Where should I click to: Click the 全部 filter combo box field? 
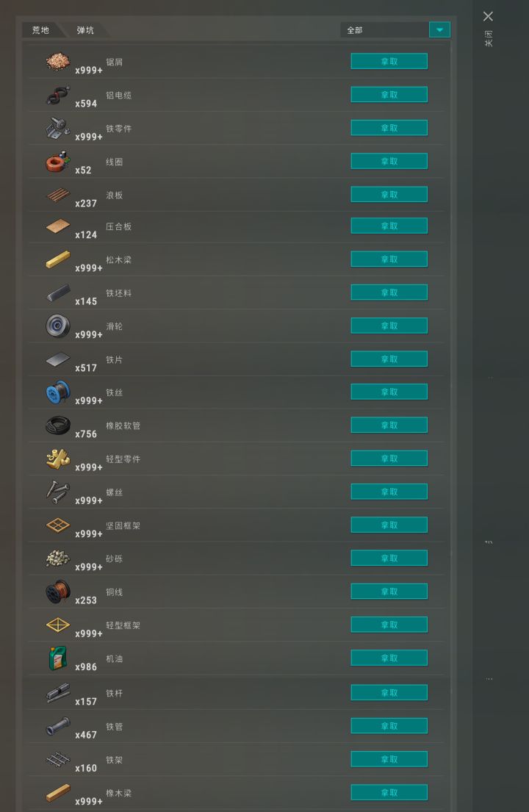(395, 30)
